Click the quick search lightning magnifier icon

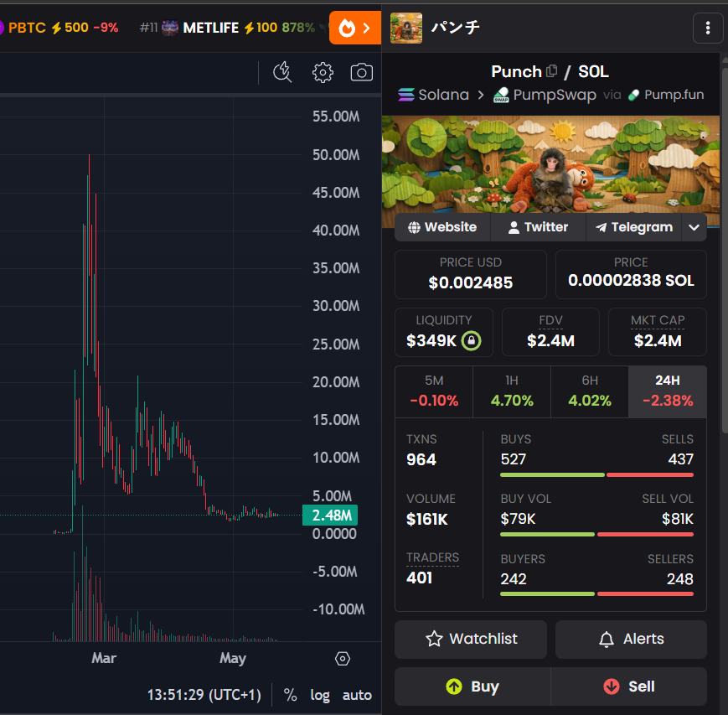pyautogui.click(x=282, y=72)
